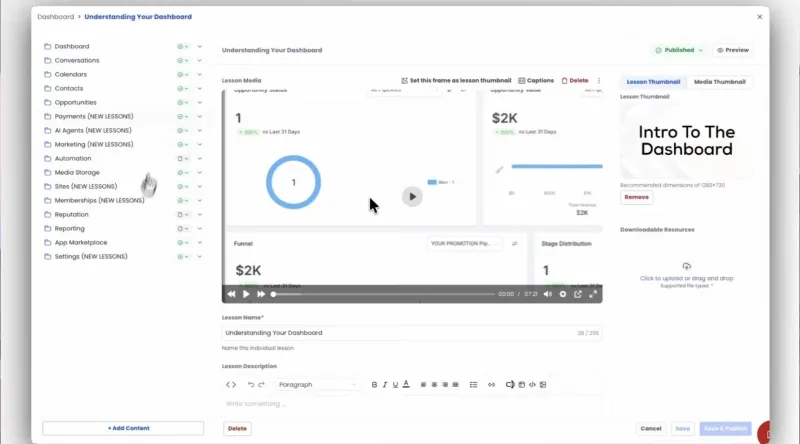Toggle bold formatting in lesson description
This screenshot has height=444, width=800.
[374, 385]
